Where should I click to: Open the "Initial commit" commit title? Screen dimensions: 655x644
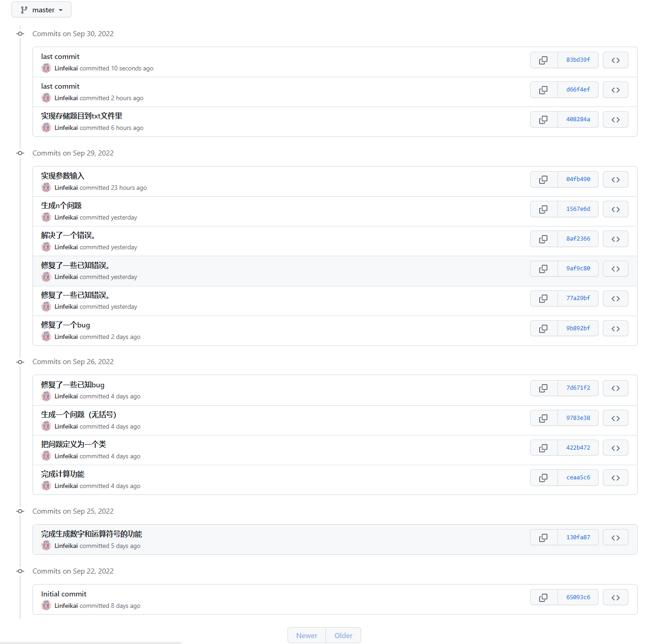pyautogui.click(x=64, y=594)
